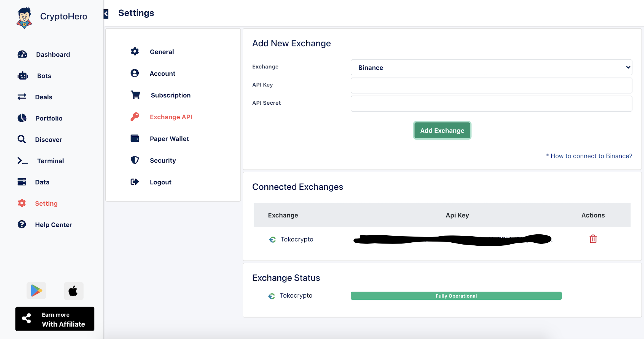Viewport: 644px width, 339px height.
Task: Open the Help Center label
Action: pos(53,224)
